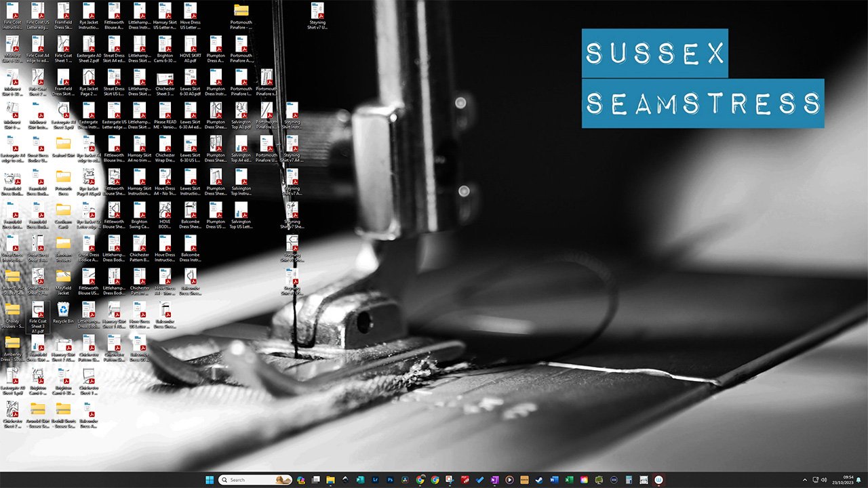Open the Chailey Trousers folder
This screenshot has width=868, height=488.
tap(12, 317)
